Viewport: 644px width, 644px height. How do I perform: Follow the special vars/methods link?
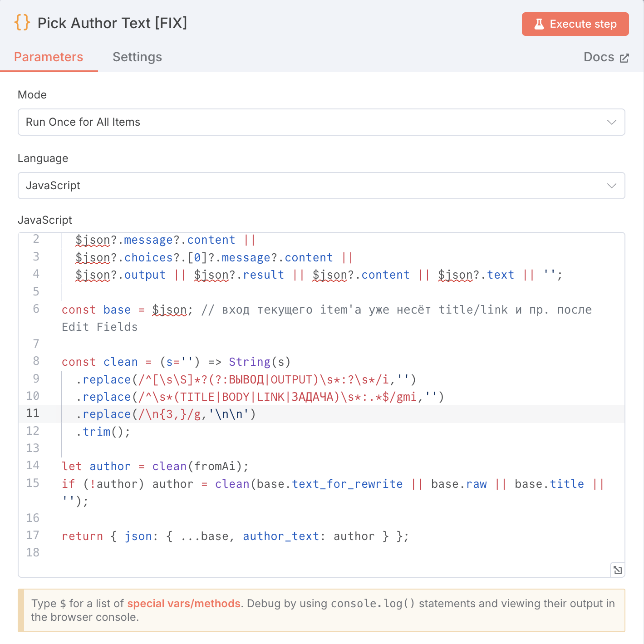(x=183, y=604)
